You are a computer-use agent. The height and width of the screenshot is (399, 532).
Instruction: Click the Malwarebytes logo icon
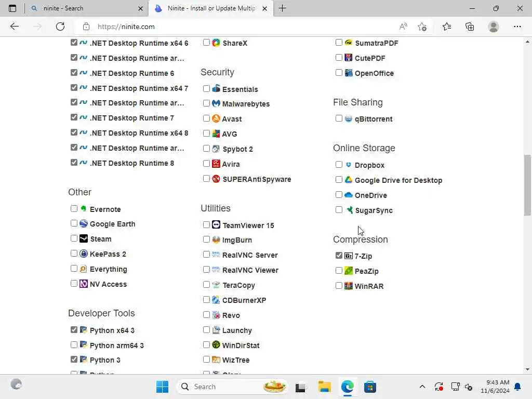[216, 103]
